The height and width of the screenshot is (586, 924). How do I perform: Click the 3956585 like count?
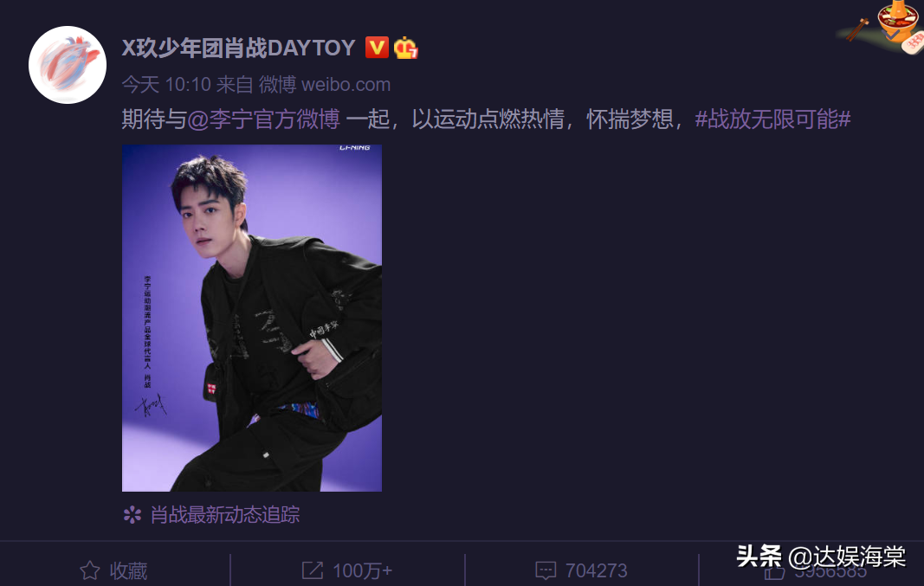(830, 572)
